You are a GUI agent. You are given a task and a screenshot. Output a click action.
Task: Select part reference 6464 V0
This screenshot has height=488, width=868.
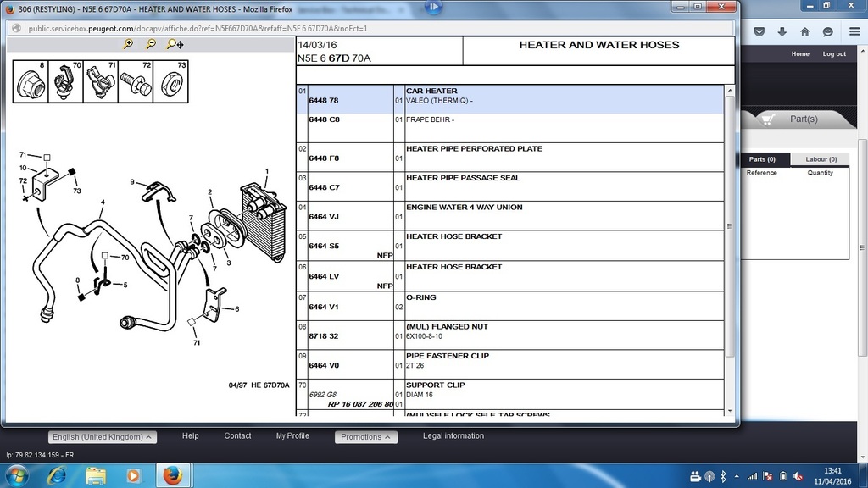click(x=324, y=366)
